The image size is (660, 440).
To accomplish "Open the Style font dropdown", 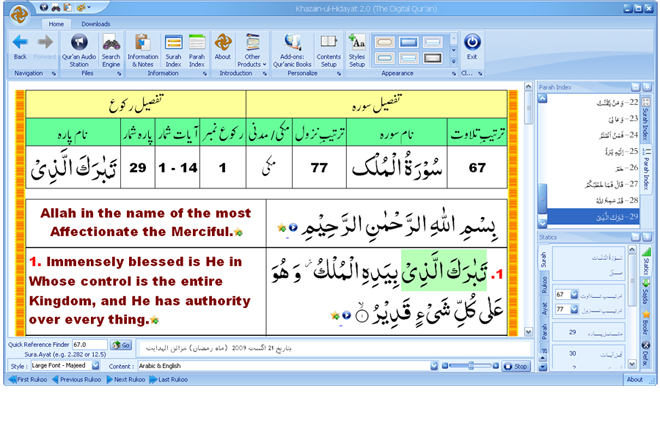I will click(x=96, y=365).
